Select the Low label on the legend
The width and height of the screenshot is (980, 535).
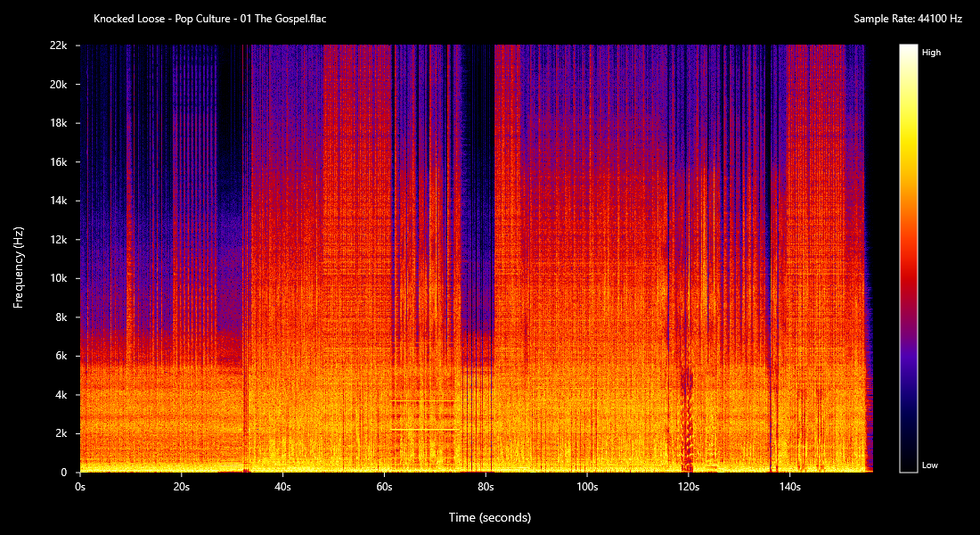point(929,465)
